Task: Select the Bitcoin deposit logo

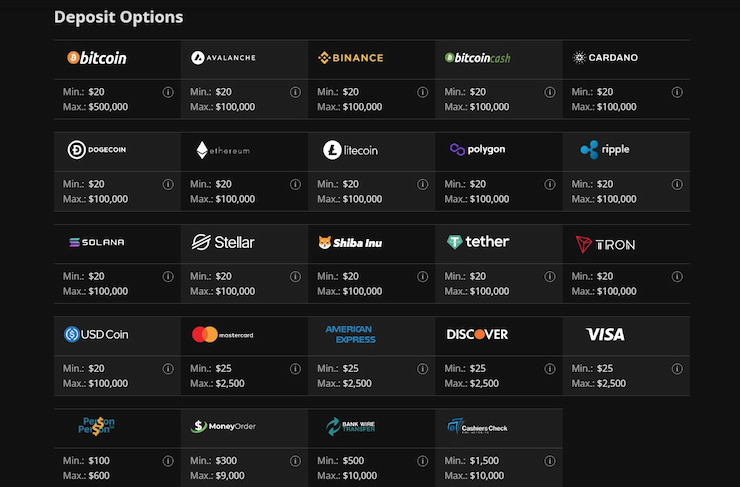Action: pyautogui.click(x=97, y=58)
